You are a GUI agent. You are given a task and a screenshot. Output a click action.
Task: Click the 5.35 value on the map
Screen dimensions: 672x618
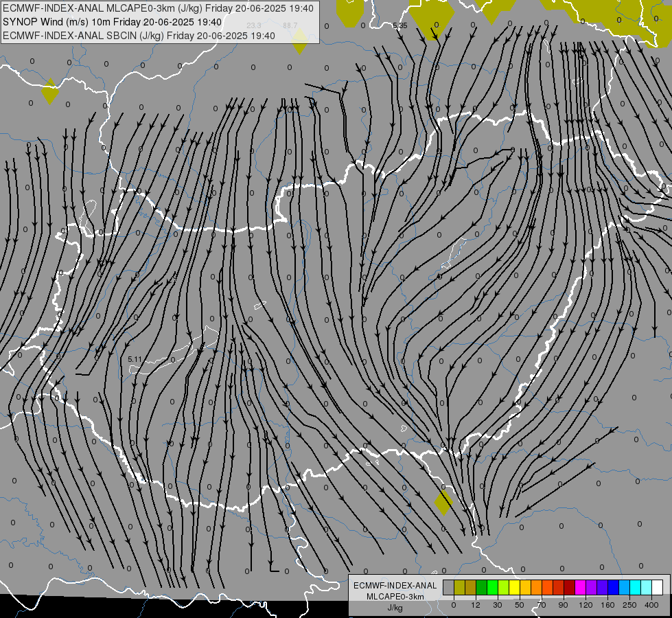pos(400,25)
